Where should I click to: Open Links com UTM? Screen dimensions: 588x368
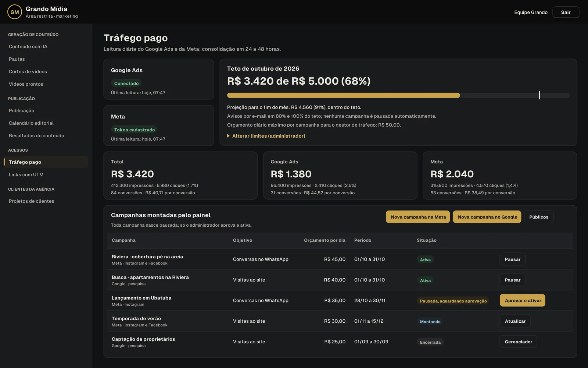[26, 174]
